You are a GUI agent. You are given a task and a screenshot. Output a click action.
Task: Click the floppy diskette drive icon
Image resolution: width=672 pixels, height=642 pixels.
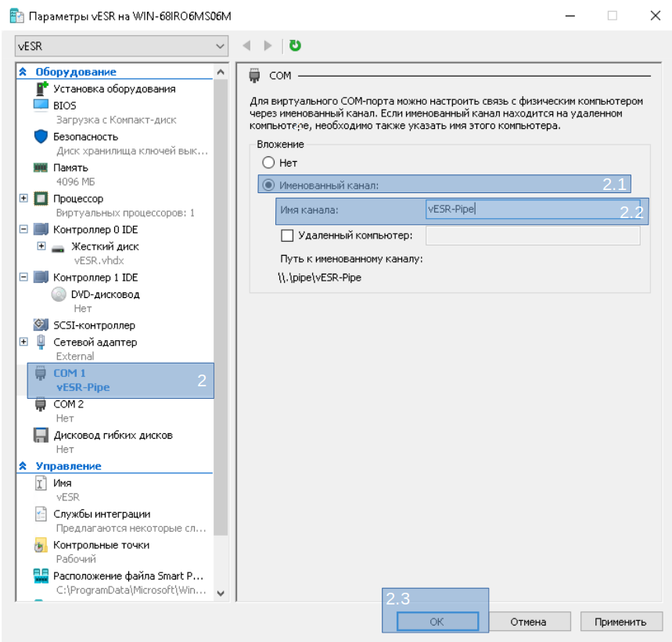pyautogui.click(x=41, y=435)
